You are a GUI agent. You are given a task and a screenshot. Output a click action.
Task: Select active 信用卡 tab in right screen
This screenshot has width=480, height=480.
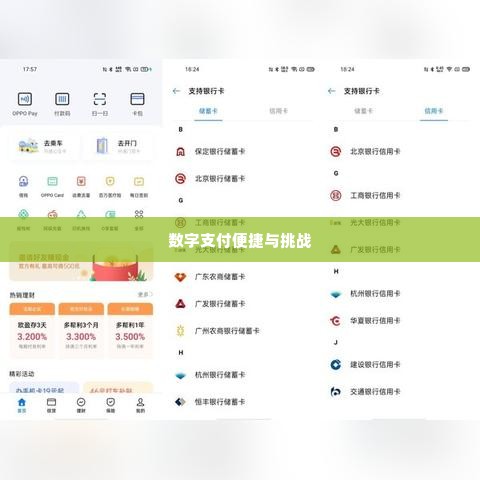click(434, 111)
